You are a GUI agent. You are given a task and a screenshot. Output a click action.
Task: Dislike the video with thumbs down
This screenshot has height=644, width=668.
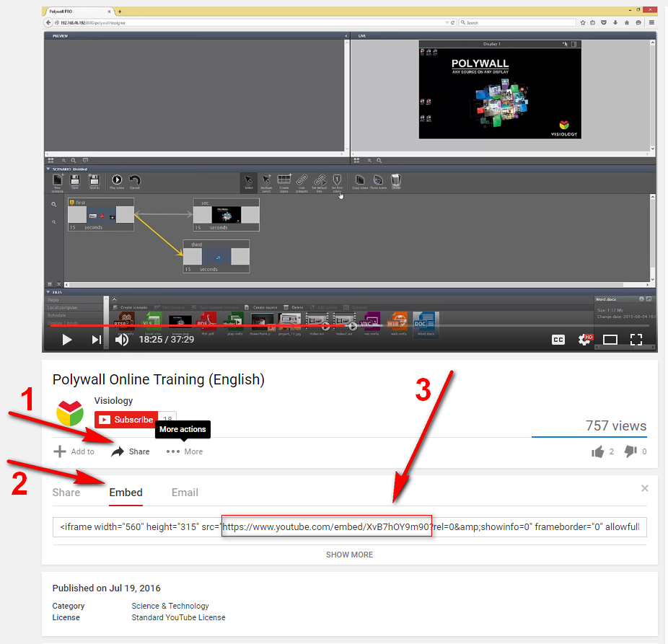tap(630, 451)
